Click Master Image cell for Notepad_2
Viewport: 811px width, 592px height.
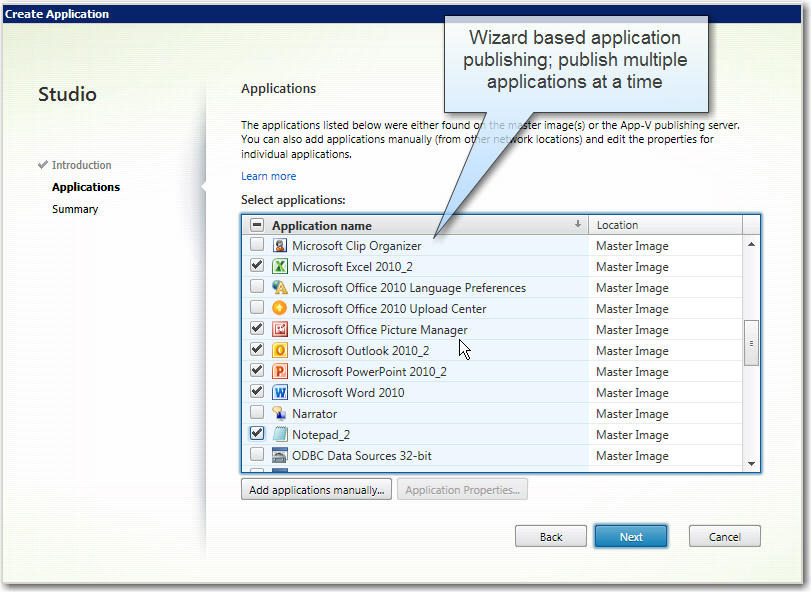(x=632, y=435)
